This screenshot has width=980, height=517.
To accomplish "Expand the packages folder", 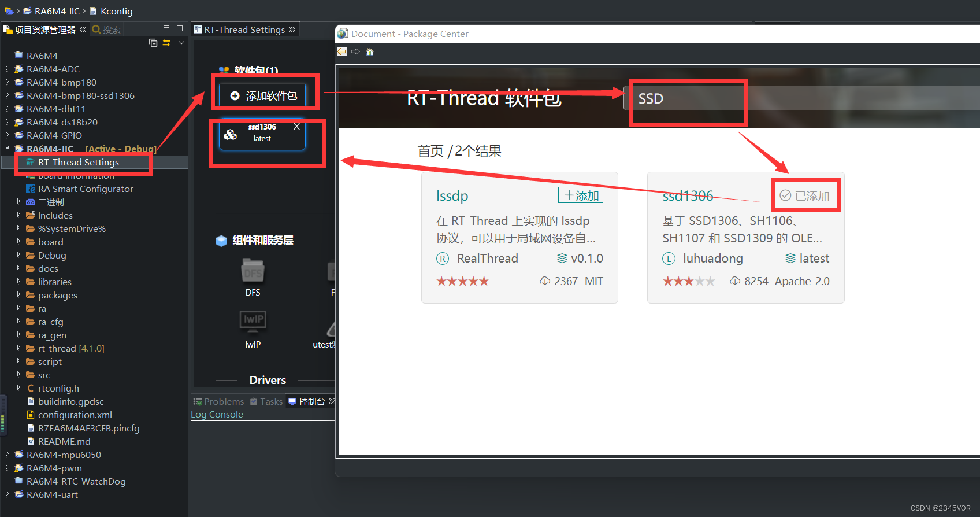I will pyautogui.click(x=18, y=295).
